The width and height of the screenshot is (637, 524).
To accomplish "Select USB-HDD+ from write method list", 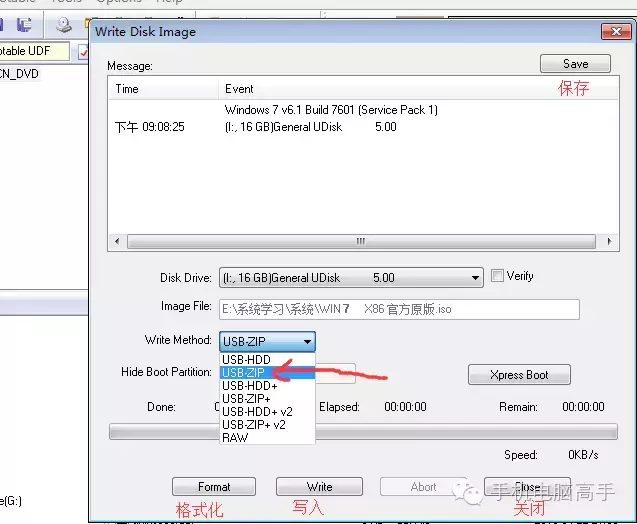I will pos(267,385).
